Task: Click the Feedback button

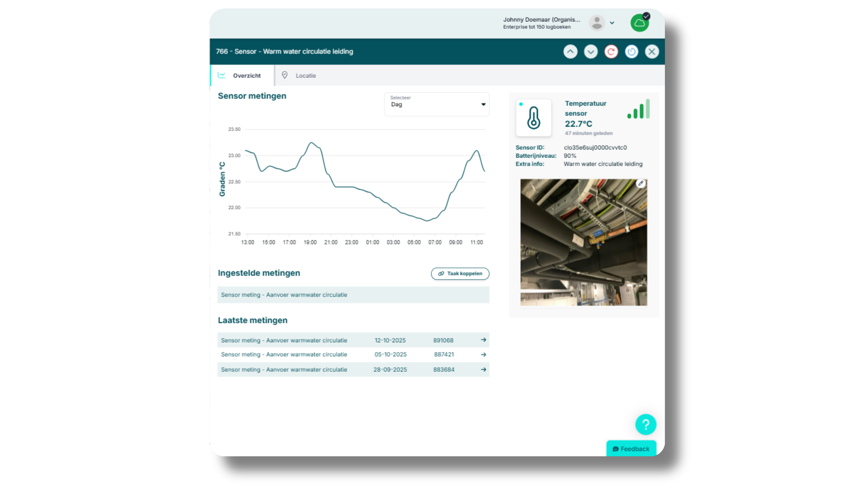Action: click(x=631, y=449)
